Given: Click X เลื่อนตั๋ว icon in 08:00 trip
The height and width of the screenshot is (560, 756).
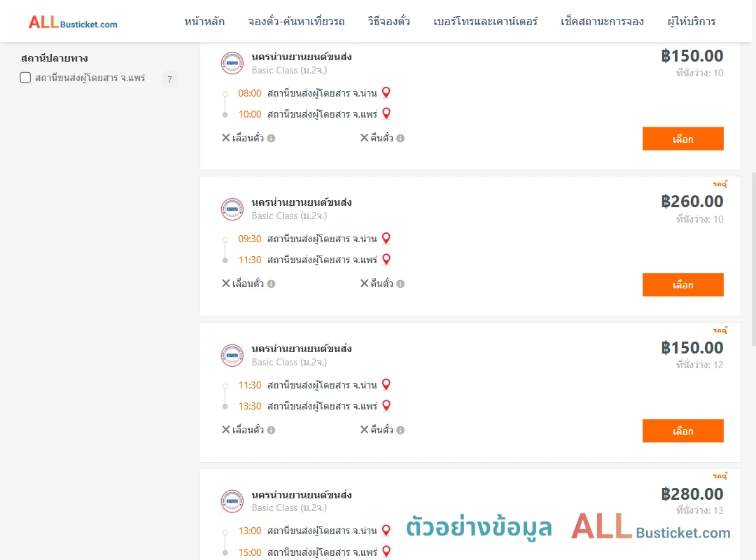Looking at the screenshot, I should click(x=225, y=138).
